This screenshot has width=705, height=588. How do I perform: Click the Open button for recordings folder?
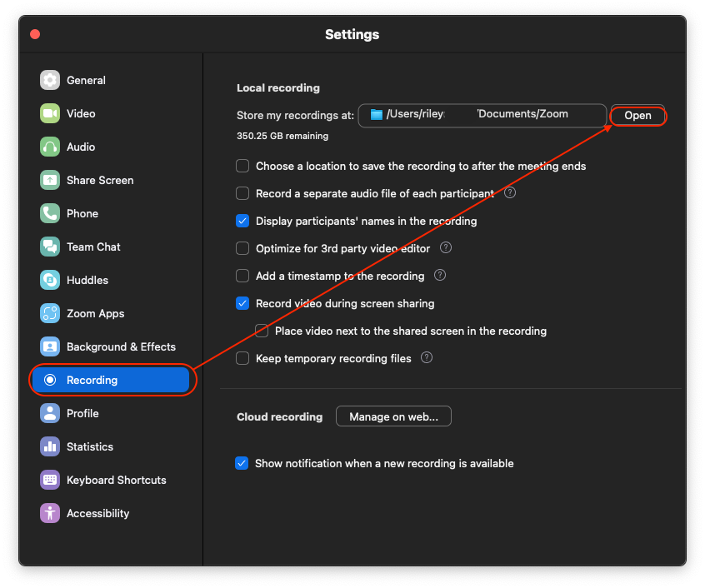coord(637,115)
